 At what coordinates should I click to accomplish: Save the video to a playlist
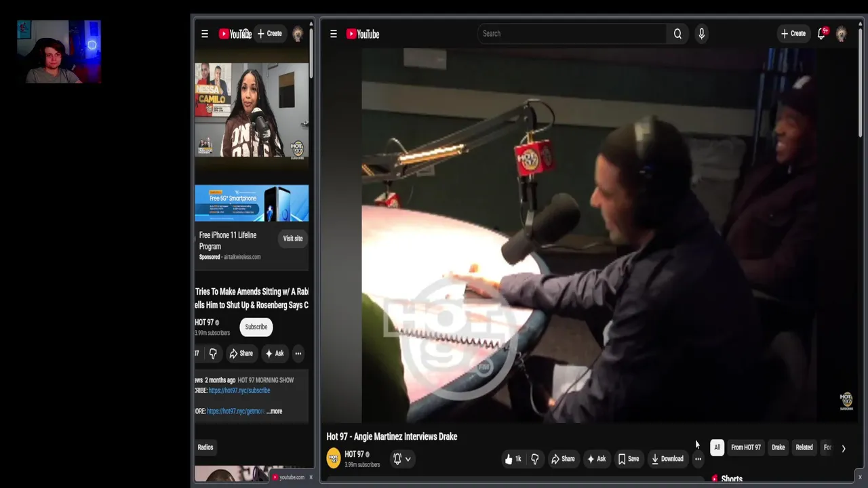point(629,459)
